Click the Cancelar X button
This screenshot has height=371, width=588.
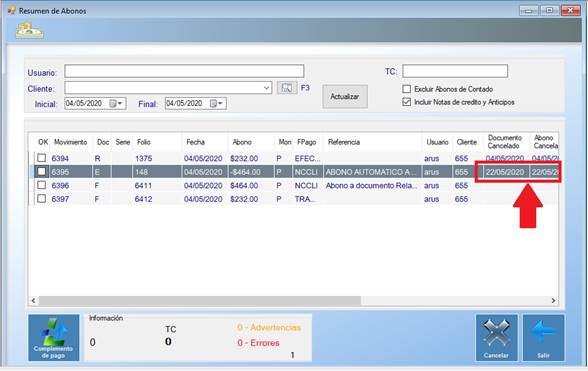[x=496, y=338]
